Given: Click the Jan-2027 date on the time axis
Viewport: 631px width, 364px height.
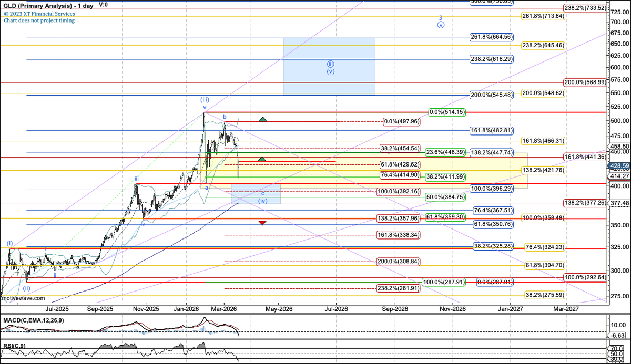Looking at the screenshot, I should (510, 309).
